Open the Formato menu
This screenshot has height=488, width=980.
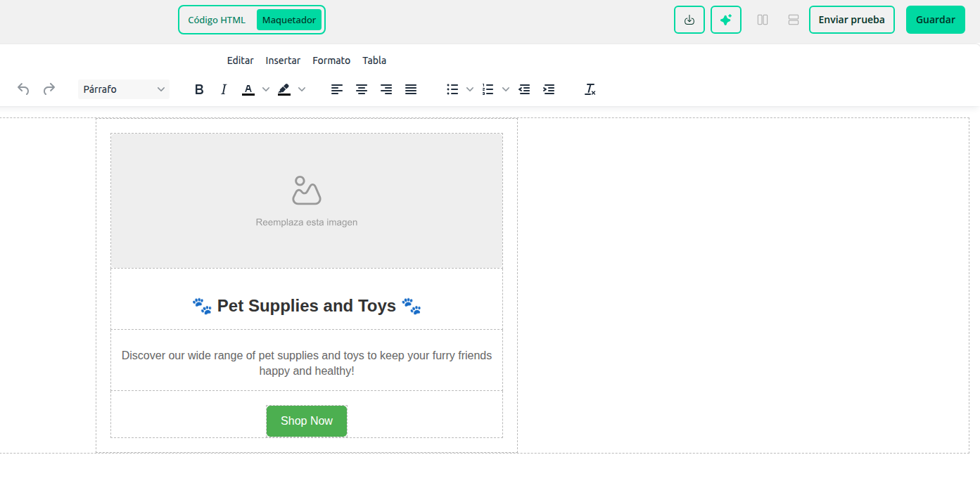(331, 60)
